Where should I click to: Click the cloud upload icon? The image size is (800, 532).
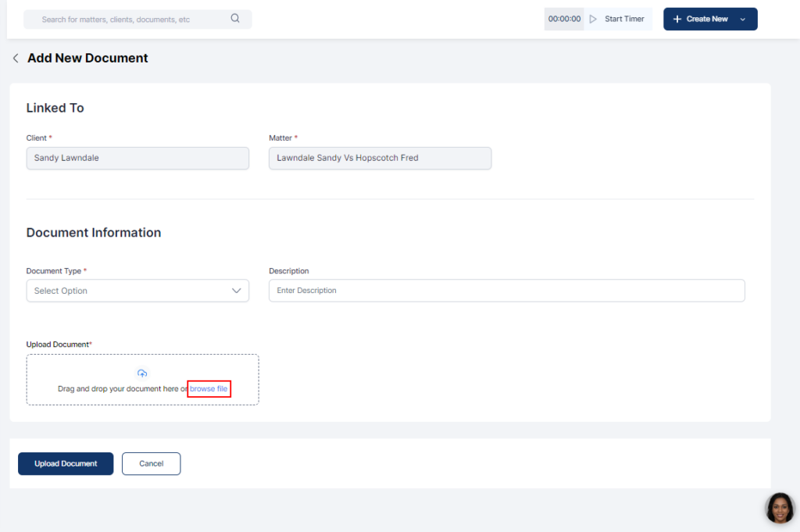click(142, 373)
